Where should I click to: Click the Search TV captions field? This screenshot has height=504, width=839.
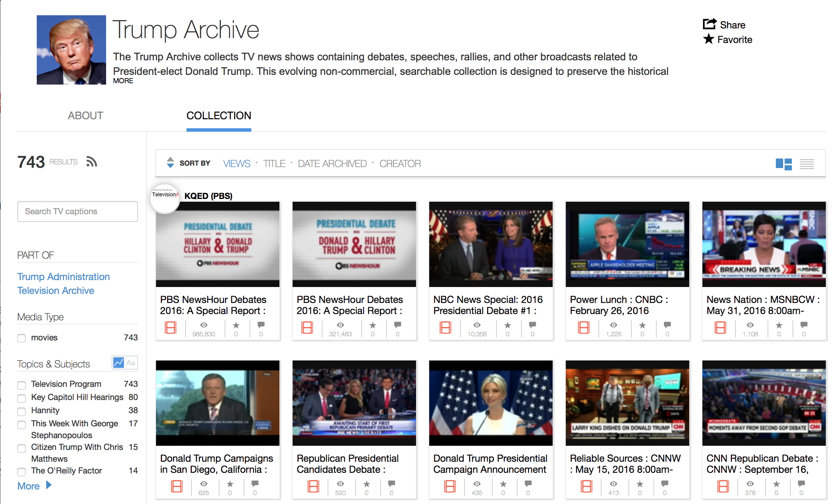pos(78,211)
